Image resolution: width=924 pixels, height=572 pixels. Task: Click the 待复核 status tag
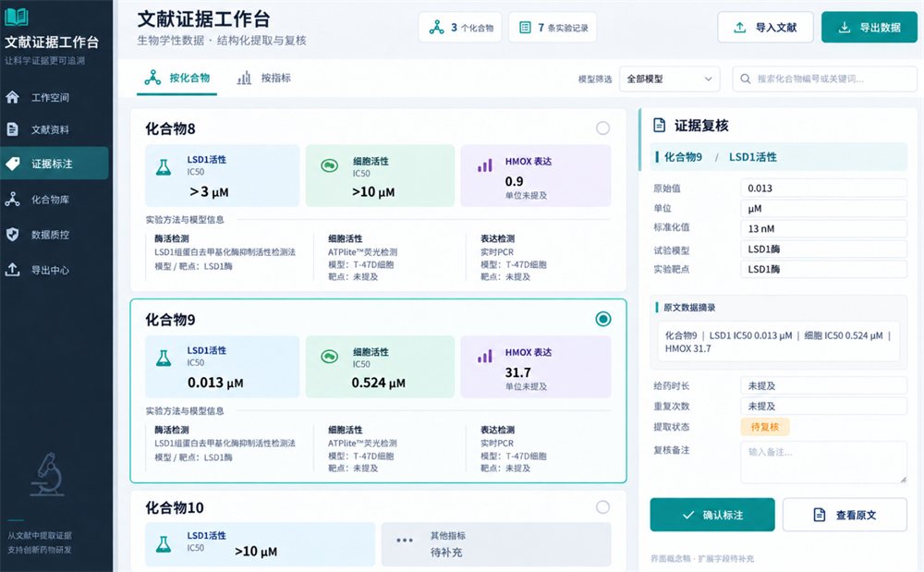coord(765,427)
